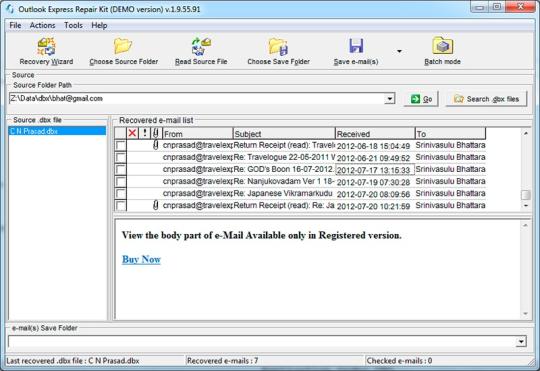Open the Actions menu

click(42, 25)
